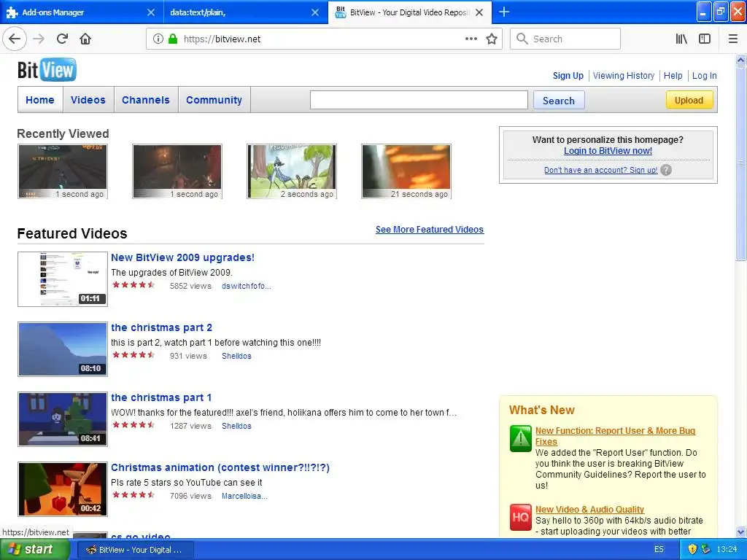
Task: Click the Windows start button
Action: 34,549
